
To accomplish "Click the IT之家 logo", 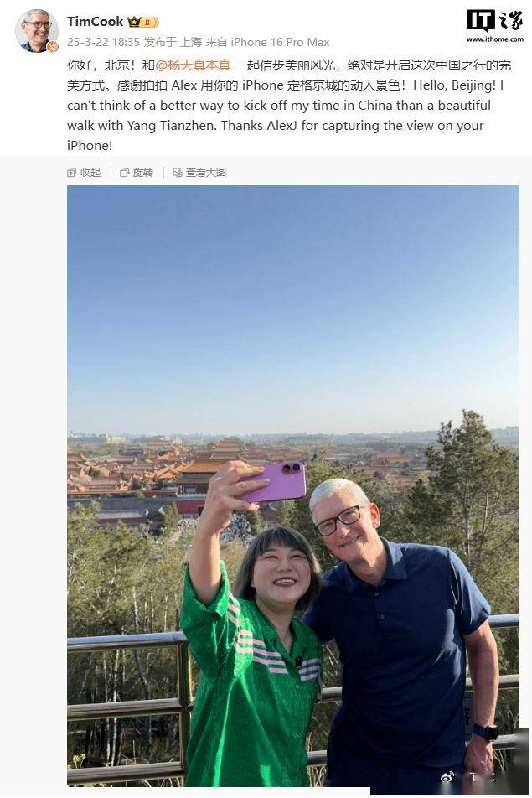I will (x=495, y=22).
